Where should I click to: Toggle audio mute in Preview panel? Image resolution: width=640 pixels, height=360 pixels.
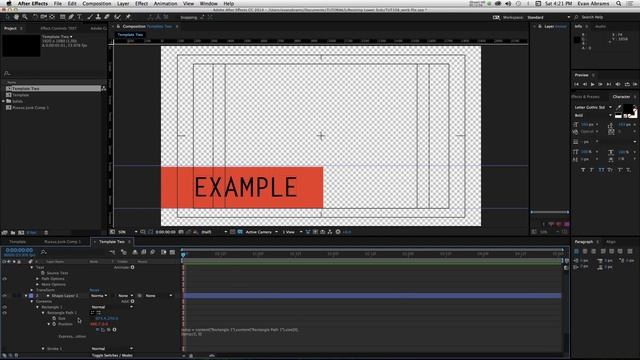coord(618,84)
